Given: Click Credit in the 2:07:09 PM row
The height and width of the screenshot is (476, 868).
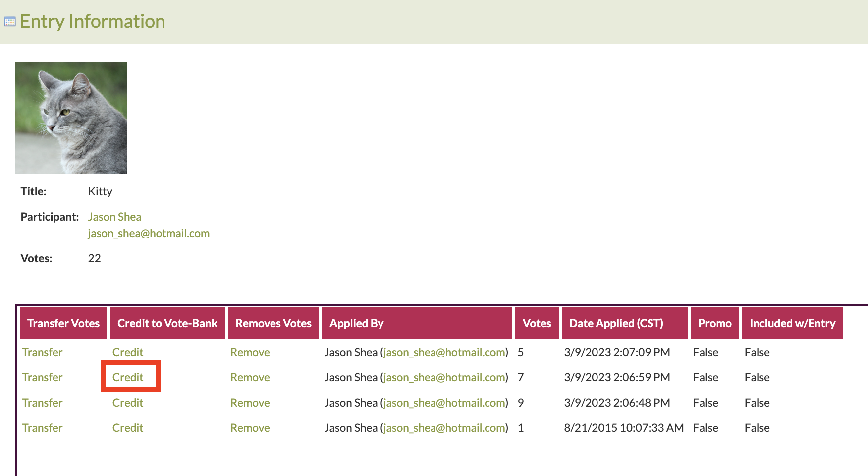Looking at the screenshot, I should [128, 352].
